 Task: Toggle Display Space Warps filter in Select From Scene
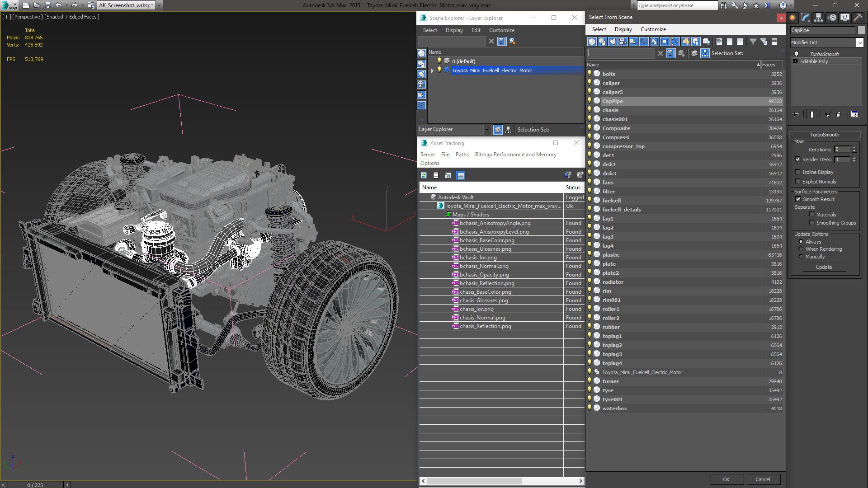pyautogui.click(x=644, y=42)
